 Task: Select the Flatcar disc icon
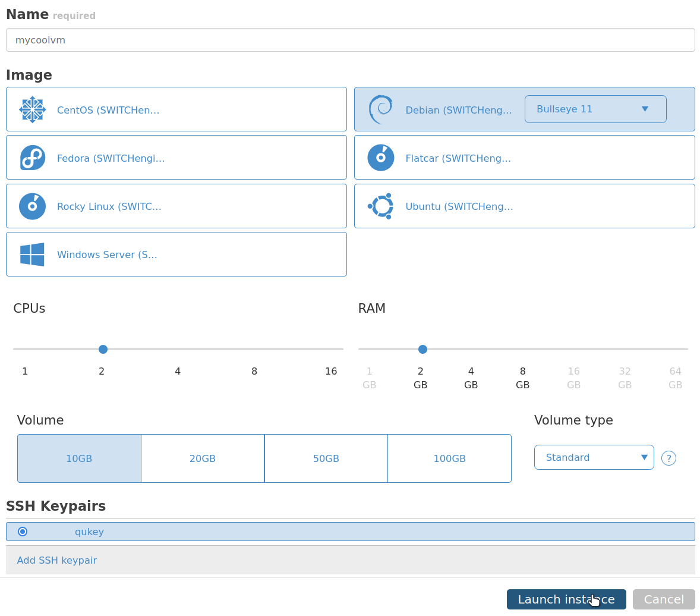coord(380,158)
